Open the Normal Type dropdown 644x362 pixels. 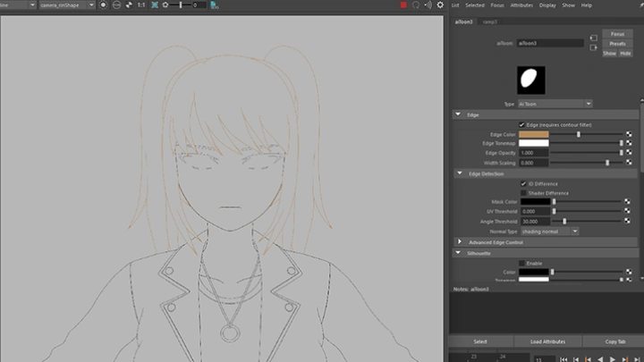[x=548, y=232]
